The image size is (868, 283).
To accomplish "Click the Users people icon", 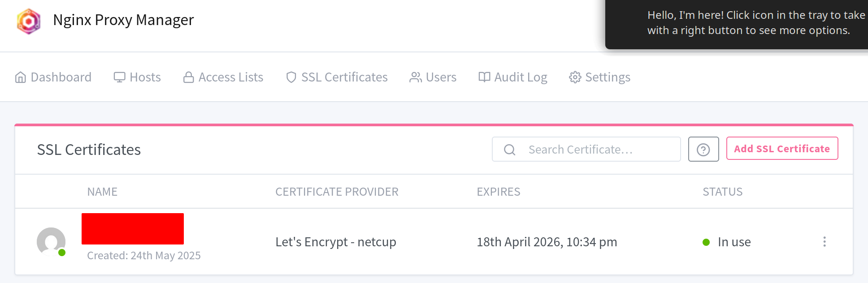I will tap(416, 77).
